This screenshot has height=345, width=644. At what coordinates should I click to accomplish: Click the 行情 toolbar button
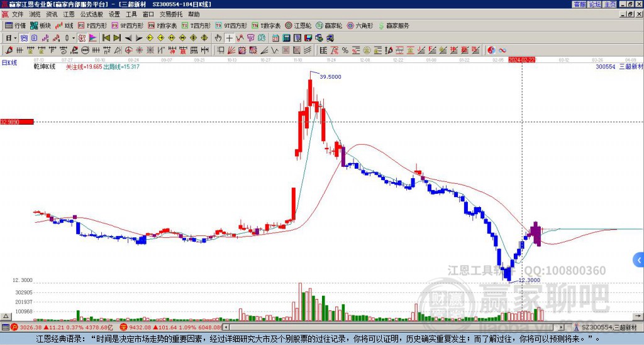(x=15, y=25)
